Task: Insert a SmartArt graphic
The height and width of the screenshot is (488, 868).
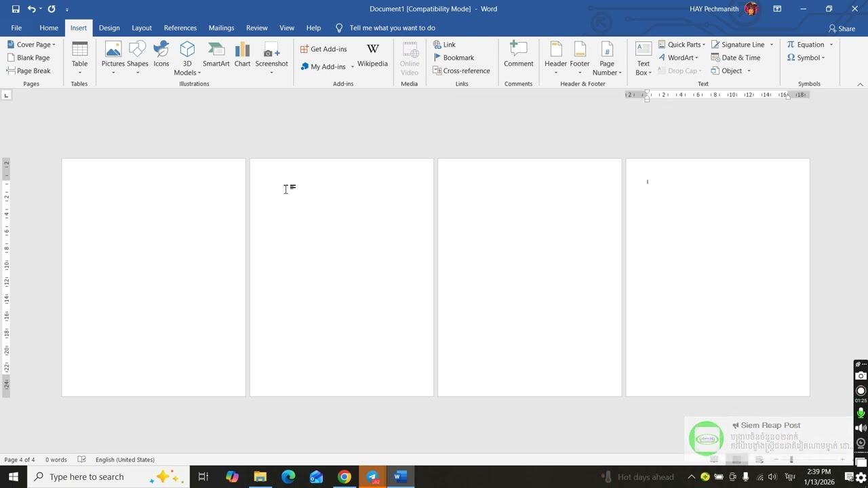Action: (216, 55)
